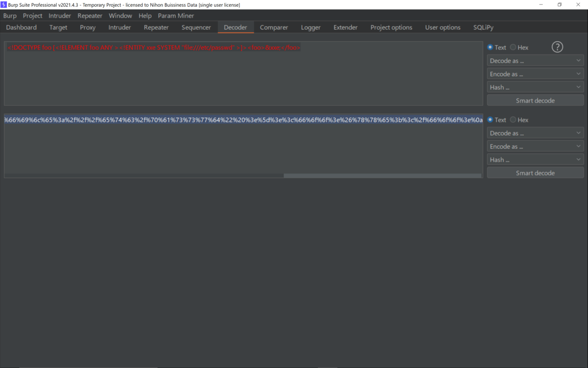Open bottom panel 'Encode as ...' dropdown
Image resolution: width=588 pixels, height=368 pixels.
pos(535,147)
